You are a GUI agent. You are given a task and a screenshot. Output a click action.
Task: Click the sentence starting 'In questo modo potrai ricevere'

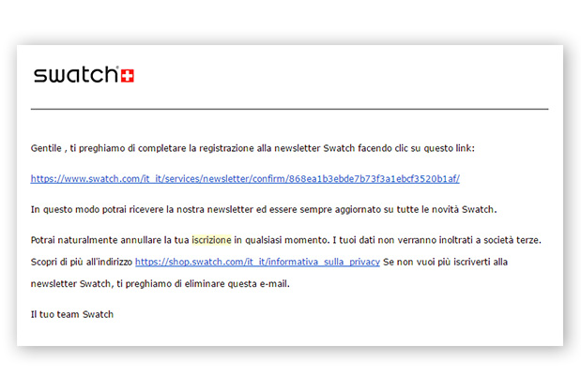click(264, 209)
